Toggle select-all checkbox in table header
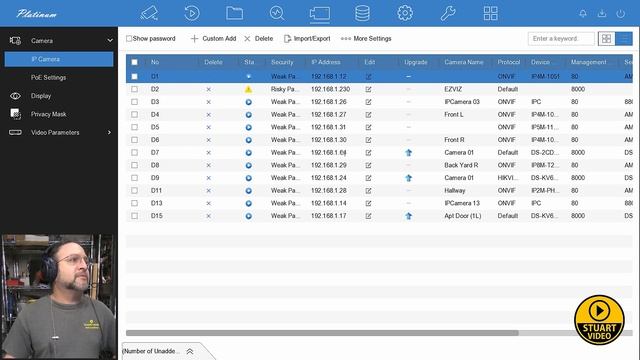Viewport: 640px width, 360px height. click(134, 62)
